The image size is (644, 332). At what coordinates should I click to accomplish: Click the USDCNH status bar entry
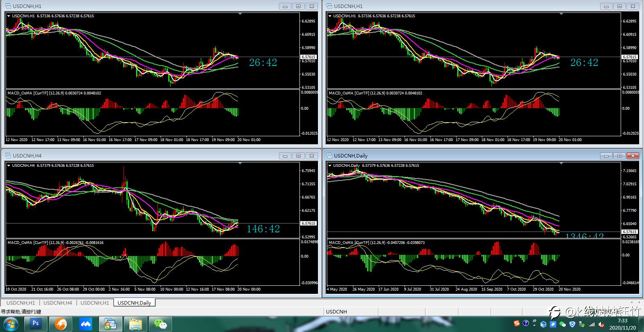coord(336,312)
